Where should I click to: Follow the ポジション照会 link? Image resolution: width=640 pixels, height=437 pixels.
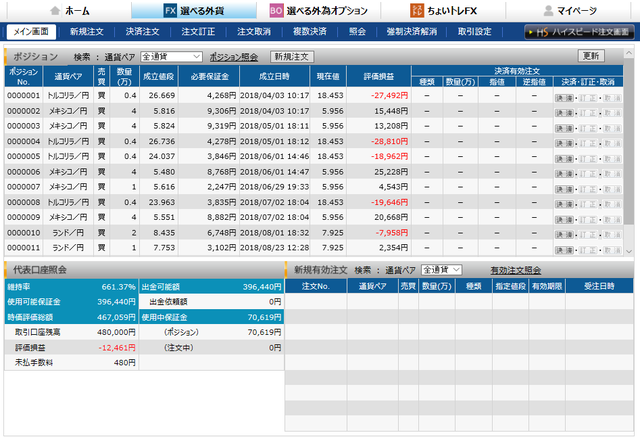pos(234,57)
